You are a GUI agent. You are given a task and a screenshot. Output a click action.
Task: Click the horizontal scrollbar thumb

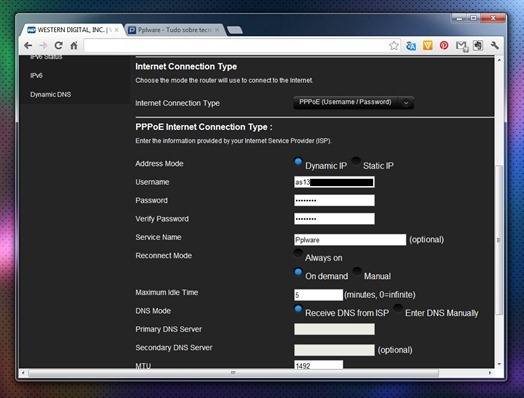(233, 373)
